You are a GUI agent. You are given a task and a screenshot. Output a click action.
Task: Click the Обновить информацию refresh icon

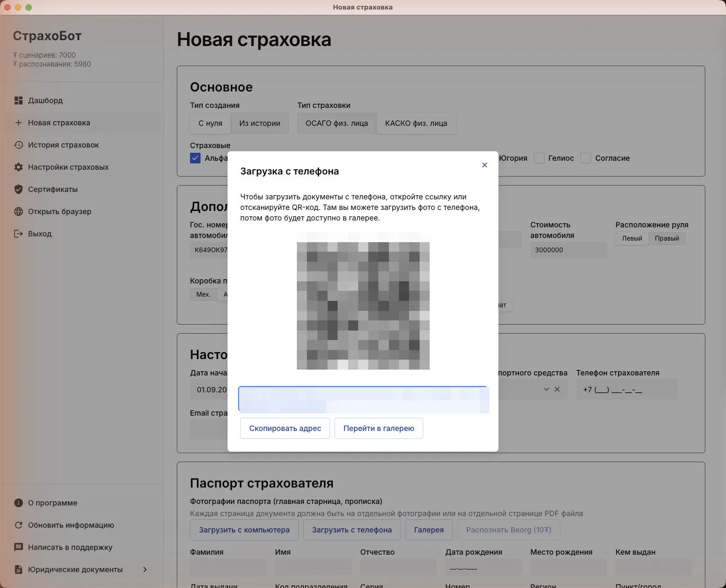pos(19,525)
